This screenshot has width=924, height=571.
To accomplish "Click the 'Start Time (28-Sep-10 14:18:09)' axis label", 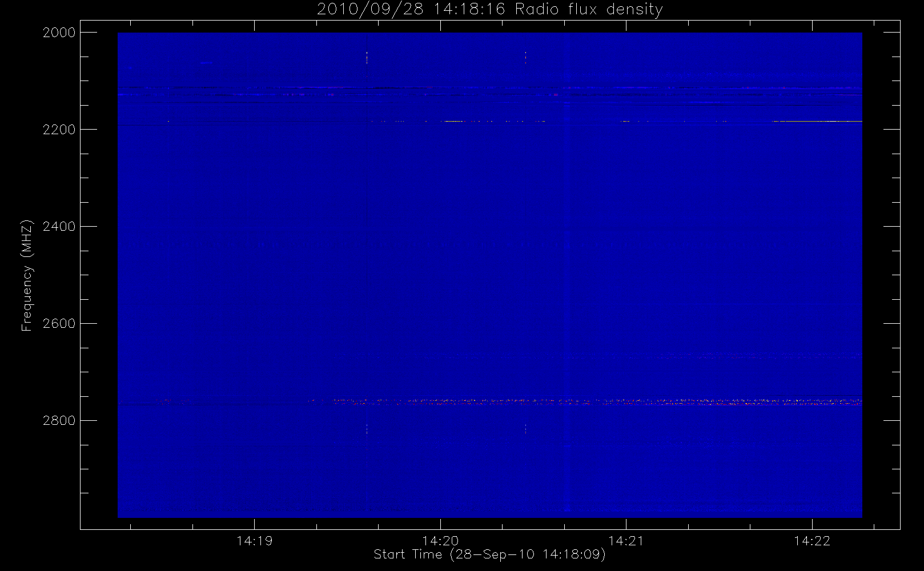I will 489,554.
